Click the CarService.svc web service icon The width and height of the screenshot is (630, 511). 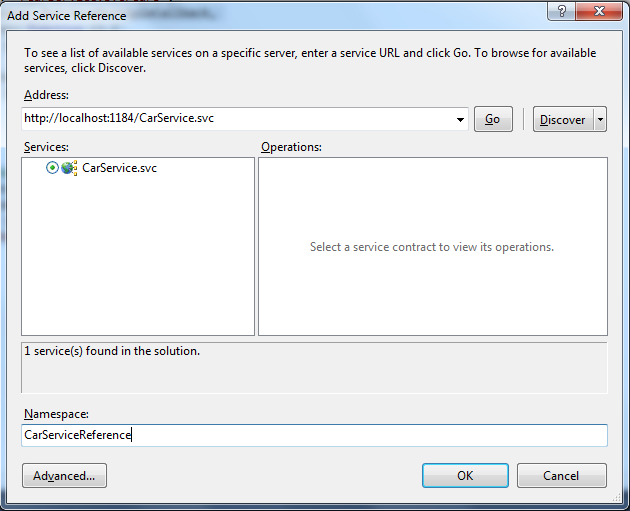[69, 168]
